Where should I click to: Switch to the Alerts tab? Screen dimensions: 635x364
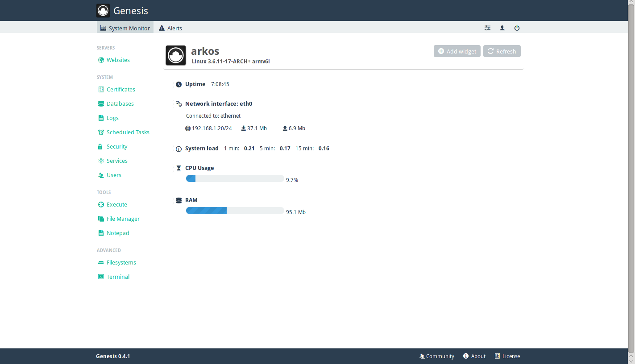point(170,28)
